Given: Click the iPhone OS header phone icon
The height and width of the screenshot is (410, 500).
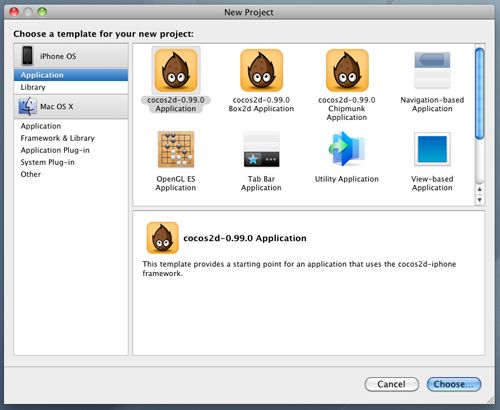Looking at the screenshot, I should click(27, 56).
